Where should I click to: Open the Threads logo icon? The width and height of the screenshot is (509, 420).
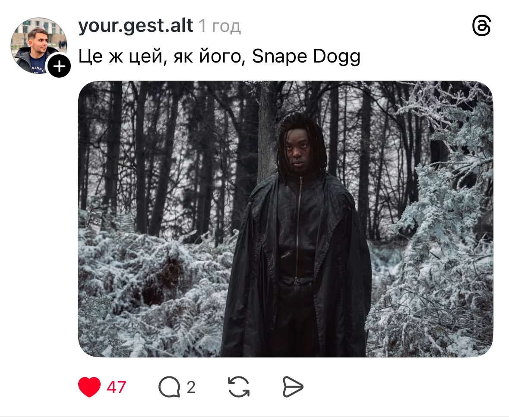[481, 25]
